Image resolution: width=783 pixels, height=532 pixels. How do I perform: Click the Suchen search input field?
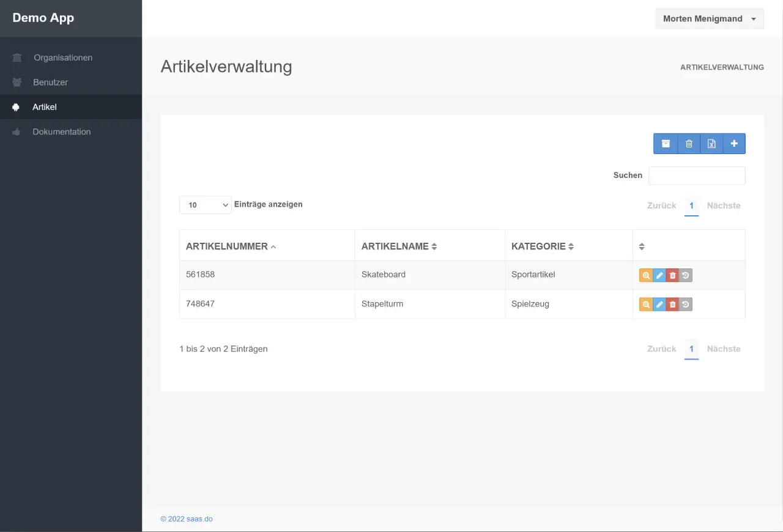point(697,175)
